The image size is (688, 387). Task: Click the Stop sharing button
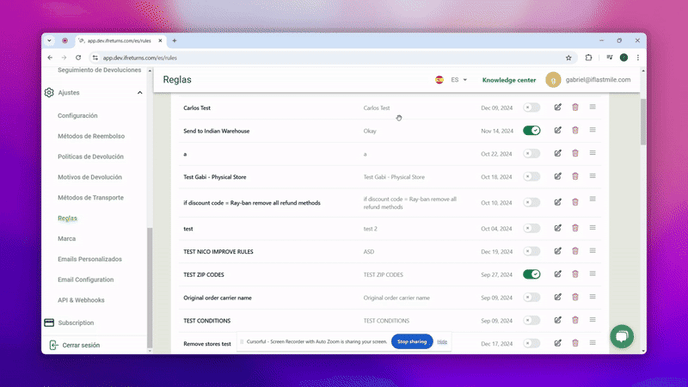point(412,341)
